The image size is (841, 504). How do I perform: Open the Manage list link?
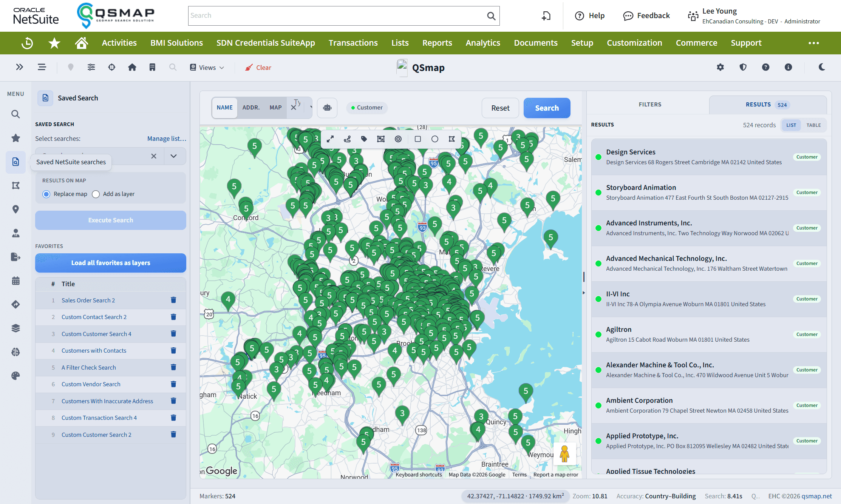coord(167,139)
